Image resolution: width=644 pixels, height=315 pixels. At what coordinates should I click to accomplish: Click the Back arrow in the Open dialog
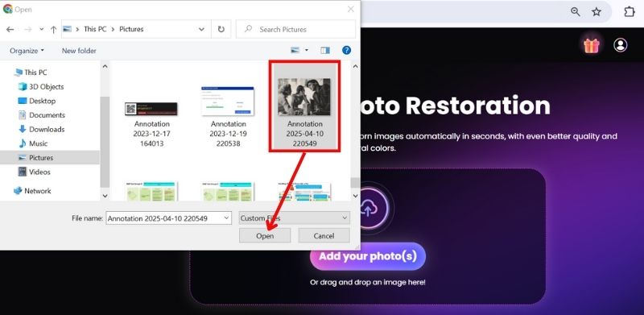click(10, 29)
